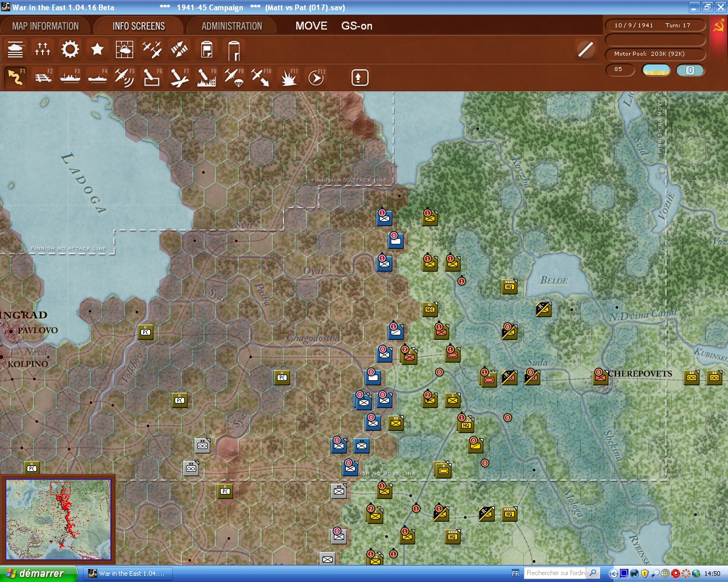Select F2 rail transport mode
728x582 pixels.
click(43, 77)
